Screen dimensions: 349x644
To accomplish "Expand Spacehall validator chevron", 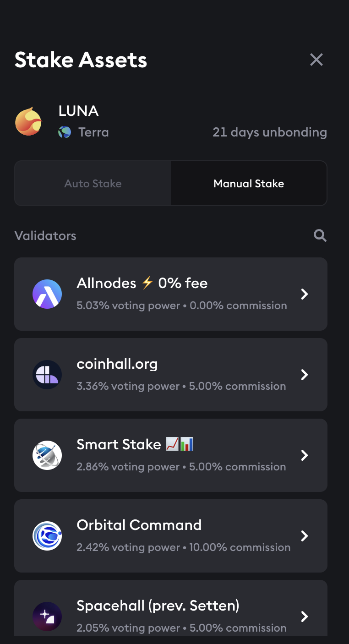I will point(305,616).
